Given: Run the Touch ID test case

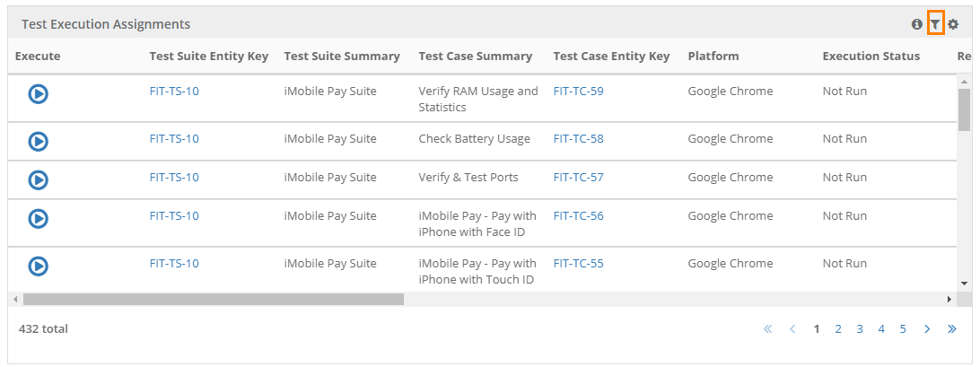Looking at the screenshot, I should click(x=39, y=266).
